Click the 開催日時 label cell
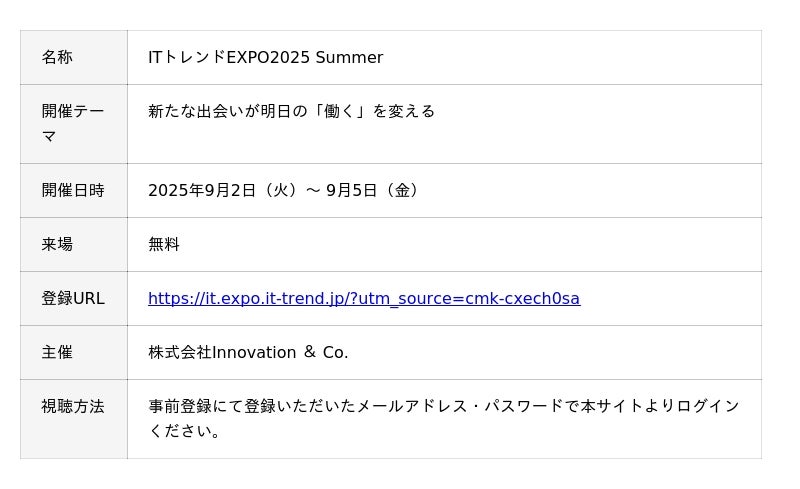The width and height of the screenshot is (800, 489). [74, 190]
